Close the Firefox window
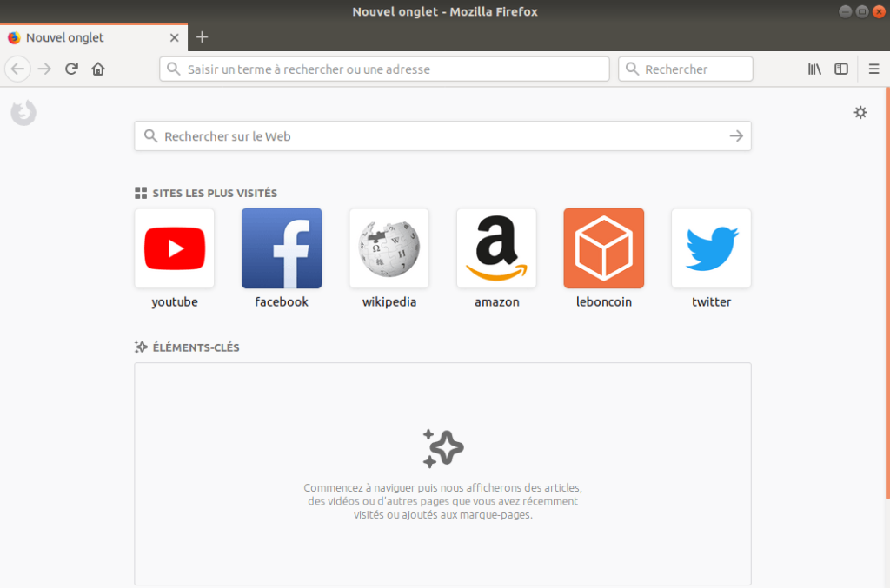 coord(879,11)
